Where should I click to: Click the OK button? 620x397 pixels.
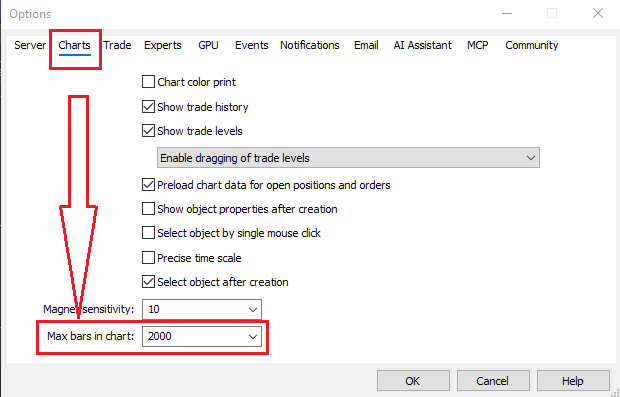tap(413, 381)
